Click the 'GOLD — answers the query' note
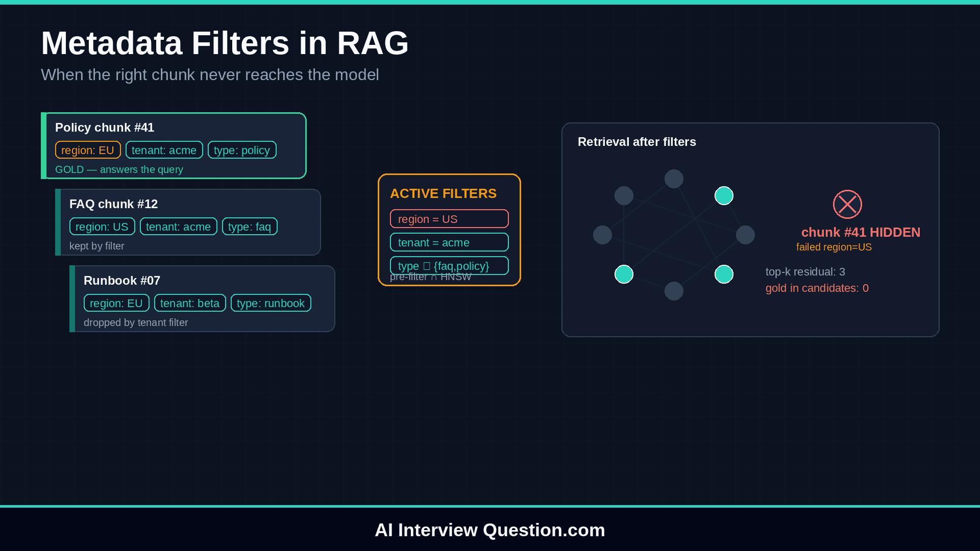The image size is (980, 551). pyautogui.click(x=119, y=169)
